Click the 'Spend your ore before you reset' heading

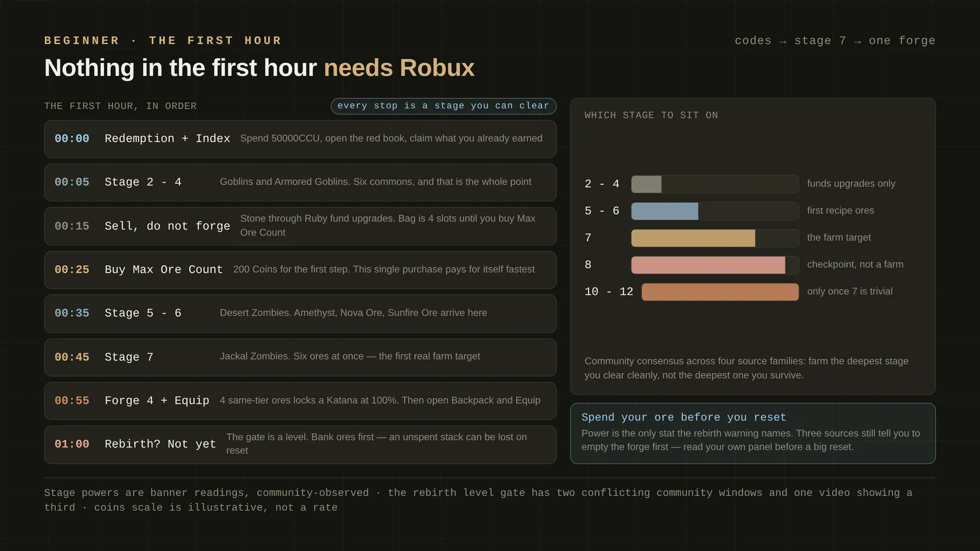[684, 417]
